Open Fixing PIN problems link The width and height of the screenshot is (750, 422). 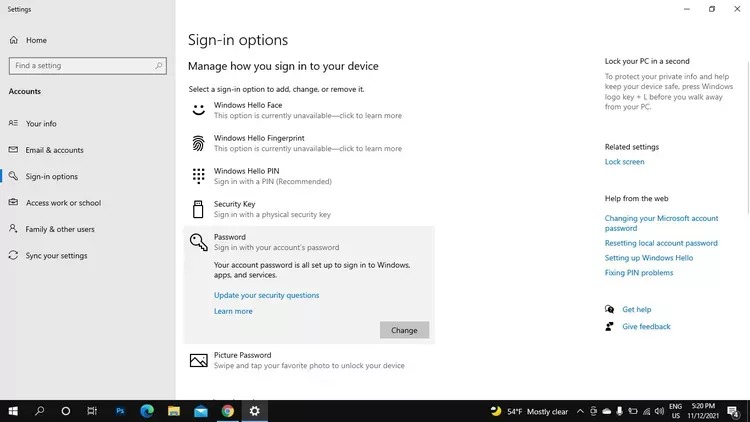pos(639,273)
